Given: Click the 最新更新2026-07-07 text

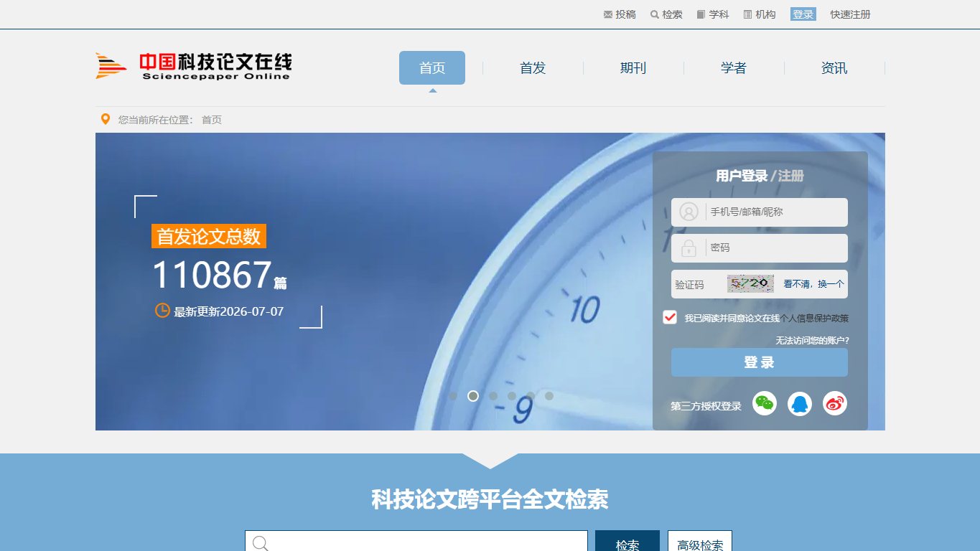Looking at the screenshot, I should (x=229, y=311).
